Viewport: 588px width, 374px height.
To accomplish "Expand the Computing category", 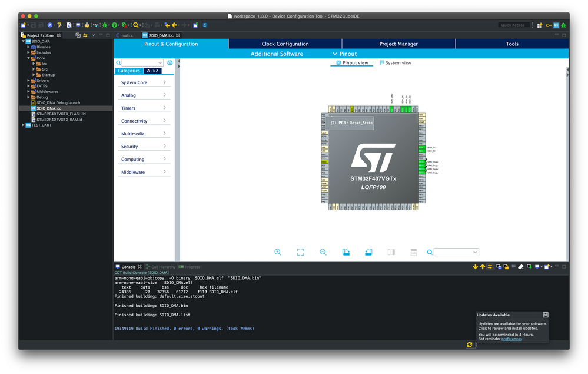I will click(144, 158).
